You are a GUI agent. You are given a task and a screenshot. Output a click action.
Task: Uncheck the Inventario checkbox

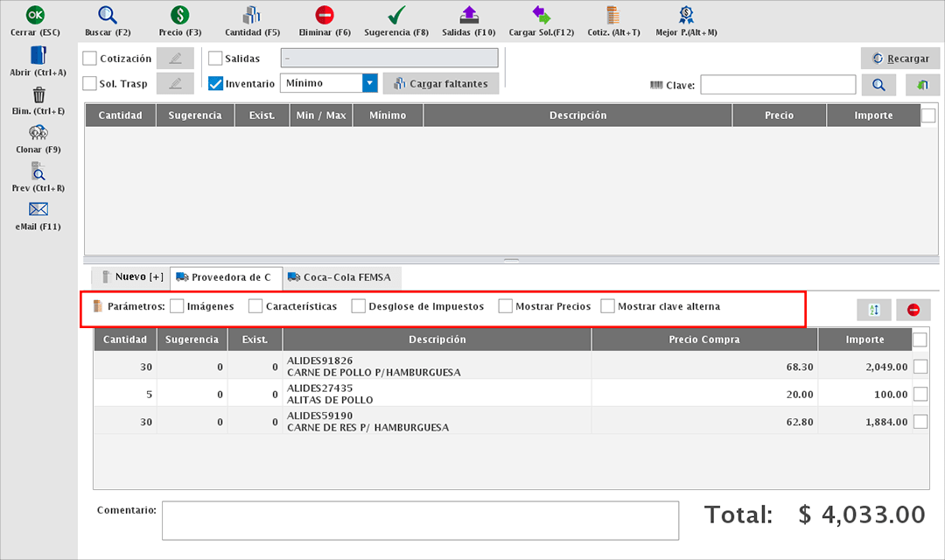click(216, 83)
